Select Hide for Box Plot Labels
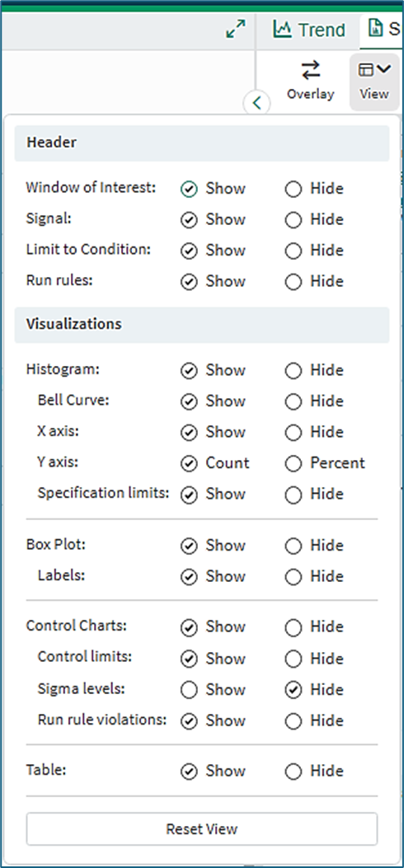This screenshot has height=868, width=404. tap(294, 577)
